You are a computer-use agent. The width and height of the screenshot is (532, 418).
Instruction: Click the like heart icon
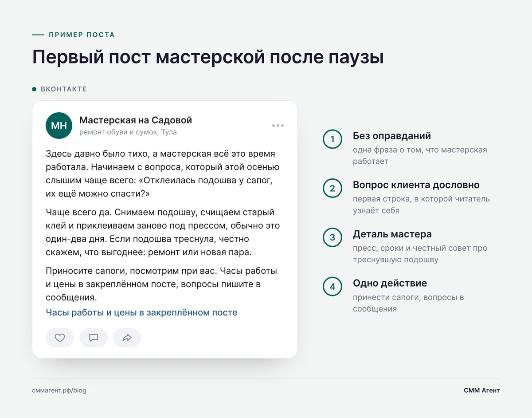[60, 338]
